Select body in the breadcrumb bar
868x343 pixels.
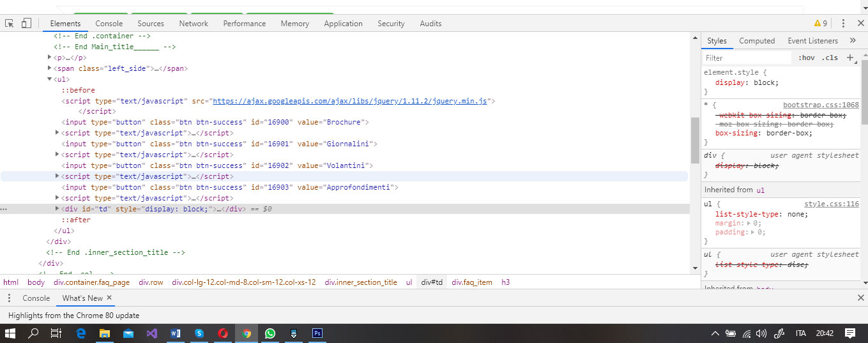pyautogui.click(x=36, y=282)
